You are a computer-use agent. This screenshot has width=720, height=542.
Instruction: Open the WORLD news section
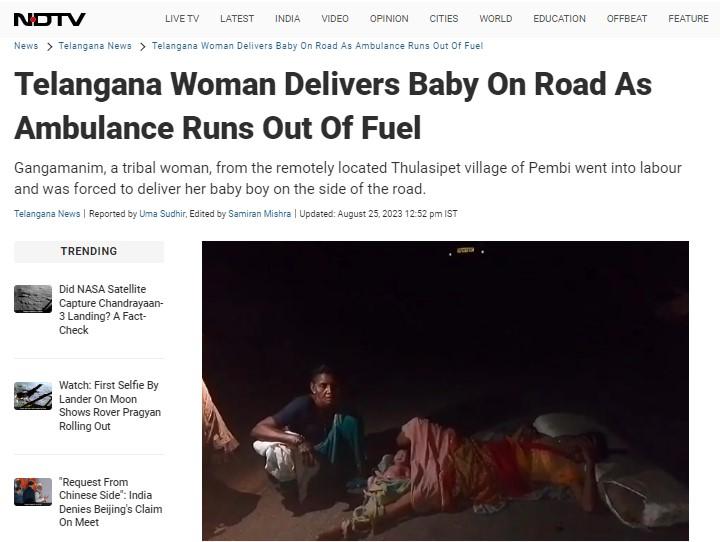[x=495, y=19]
